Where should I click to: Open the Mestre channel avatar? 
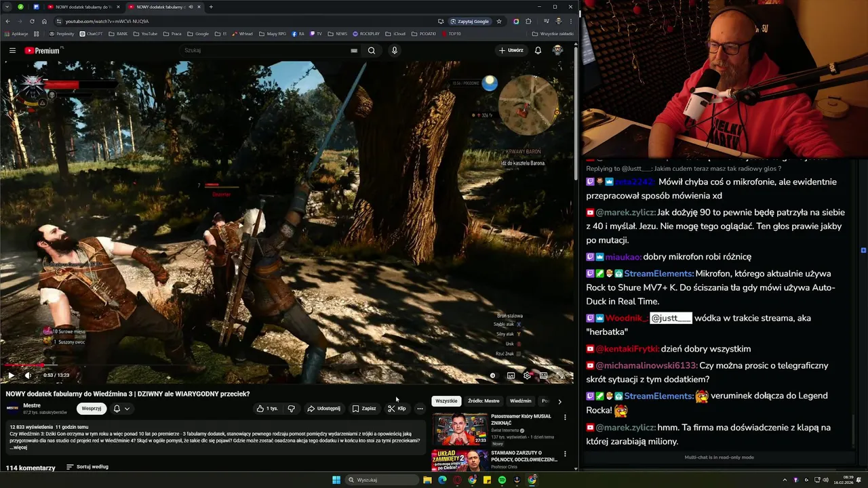coord(12,408)
